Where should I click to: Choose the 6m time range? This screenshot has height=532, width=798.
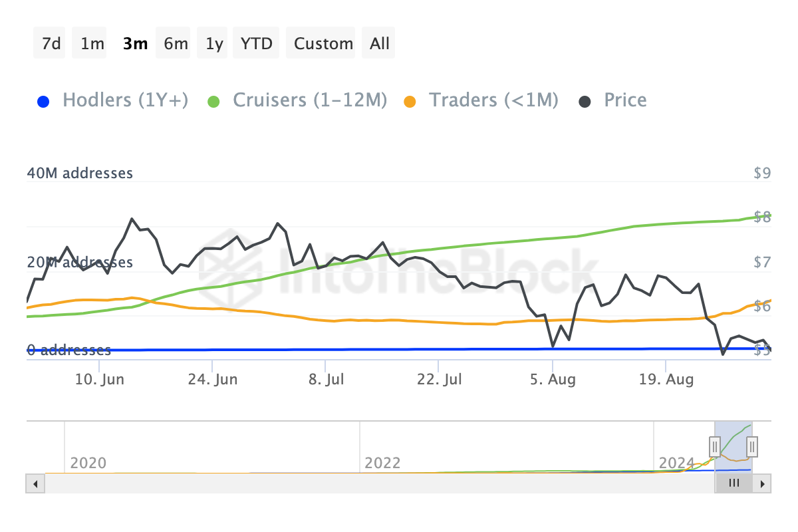coord(176,43)
